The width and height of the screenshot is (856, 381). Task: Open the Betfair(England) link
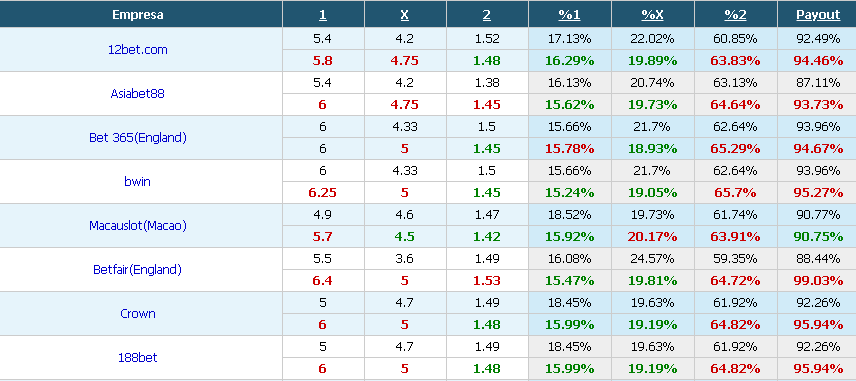pos(138,270)
